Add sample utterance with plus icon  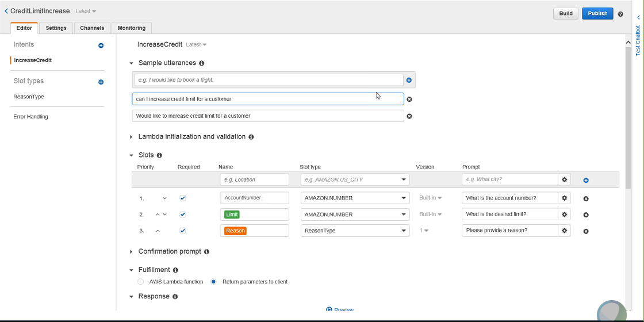click(x=409, y=80)
